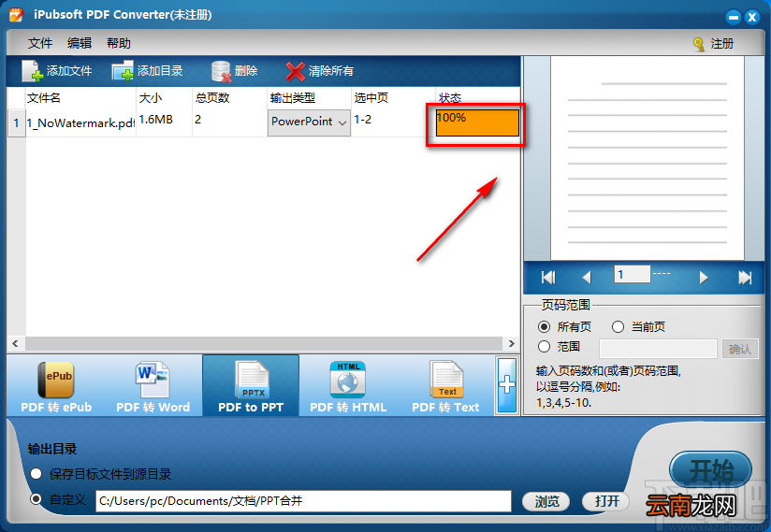This screenshot has height=532, width=771.
Task: Click the Start (开始) button
Action: (x=710, y=470)
